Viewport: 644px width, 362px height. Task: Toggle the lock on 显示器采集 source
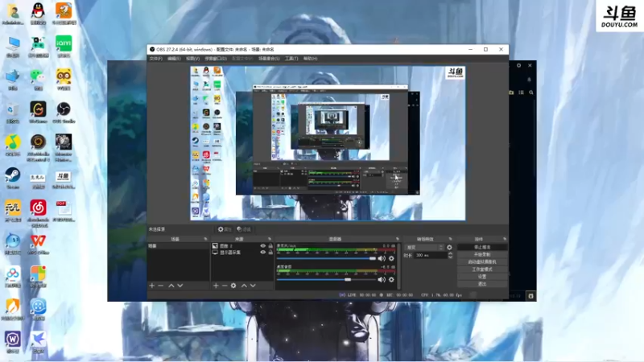pyautogui.click(x=270, y=253)
